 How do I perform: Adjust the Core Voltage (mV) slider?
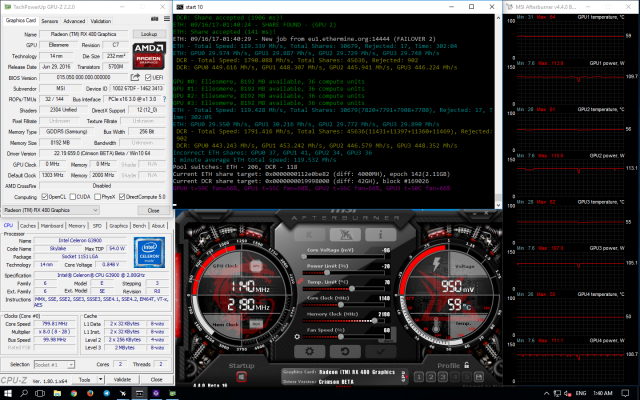(x=344, y=256)
